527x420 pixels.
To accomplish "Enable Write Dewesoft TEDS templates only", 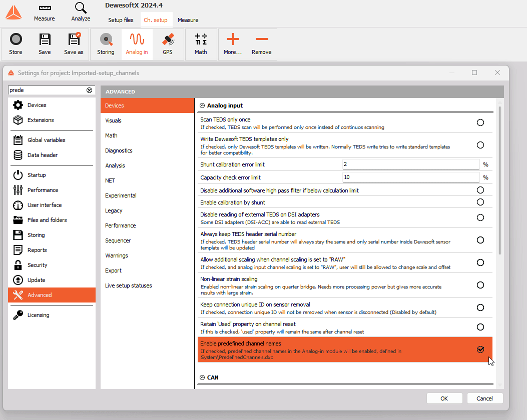I will click(480, 145).
